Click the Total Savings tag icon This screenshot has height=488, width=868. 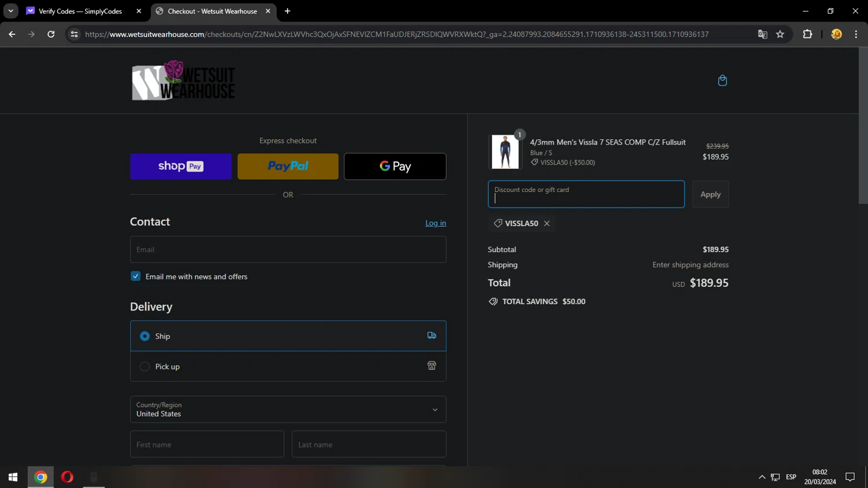493,301
